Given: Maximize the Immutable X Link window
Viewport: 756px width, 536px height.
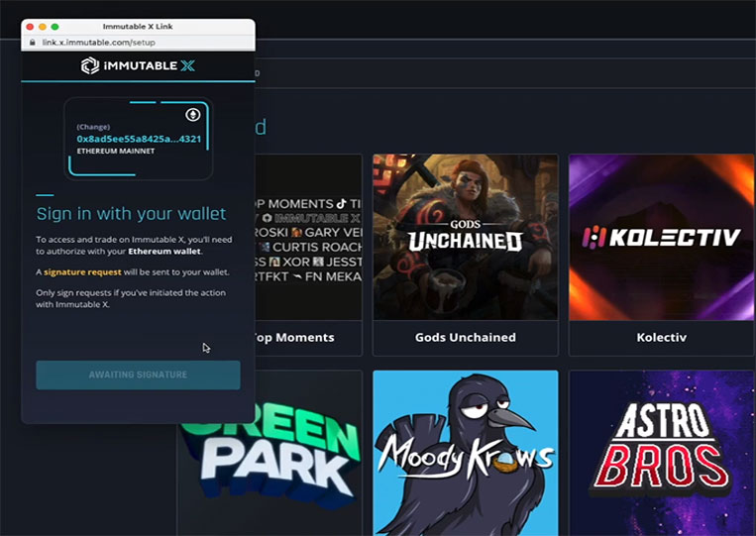Looking at the screenshot, I should click(54, 27).
